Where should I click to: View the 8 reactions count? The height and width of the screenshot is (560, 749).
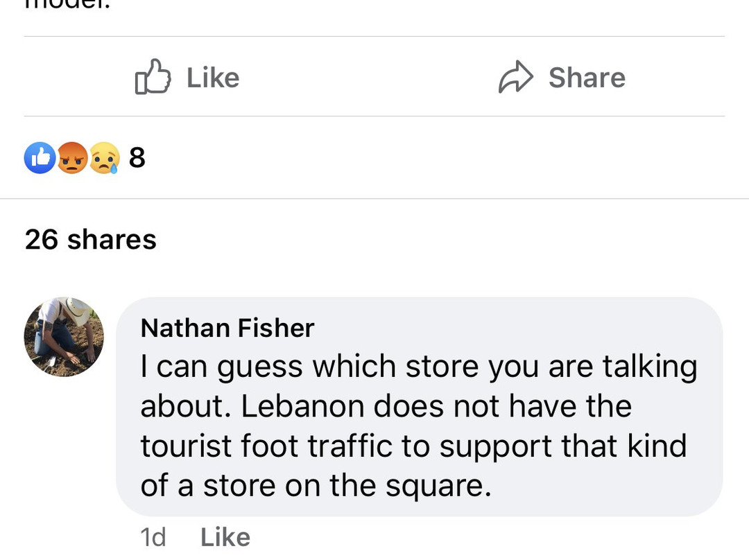point(137,158)
